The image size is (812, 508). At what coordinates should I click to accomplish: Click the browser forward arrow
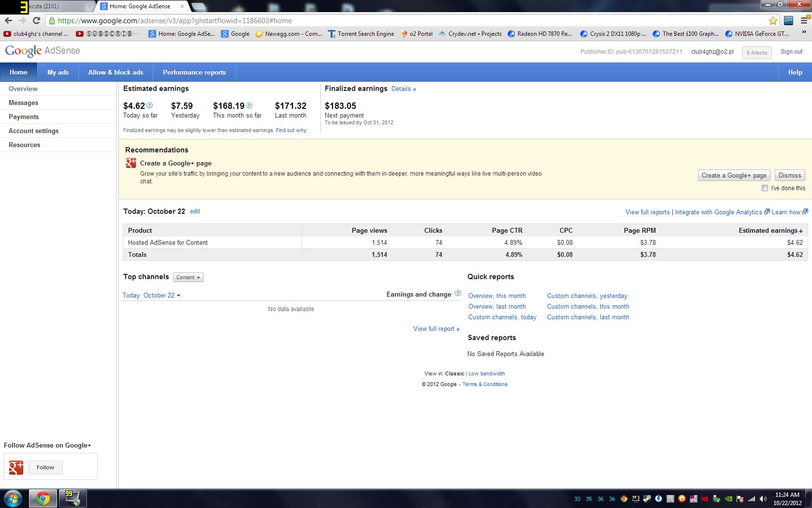[x=22, y=21]
